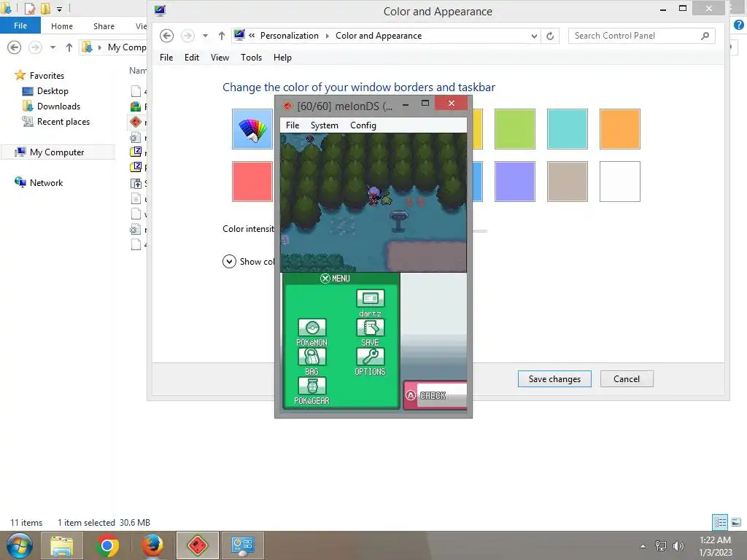Open recent locations dropdown in Control Panel
Image resolution: width=747 pixels, height=560 pixels.
point(205,36)
